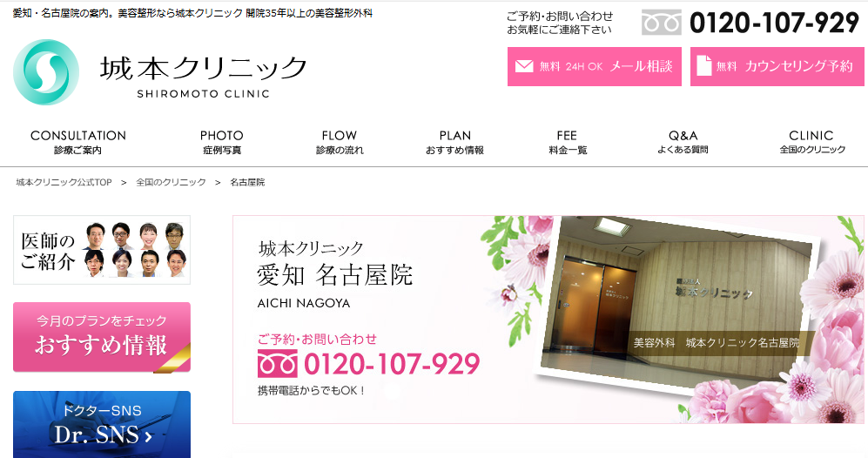Open the PLAN おすすめ情報 menu
Image resolution: width=868 pixels, height=458 pixels.
pos(454,142)
